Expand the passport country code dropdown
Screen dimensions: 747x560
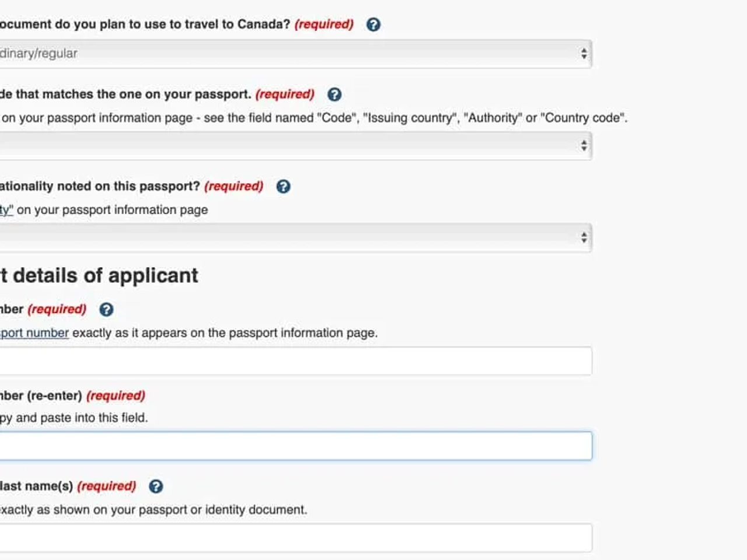click(295, 146)
